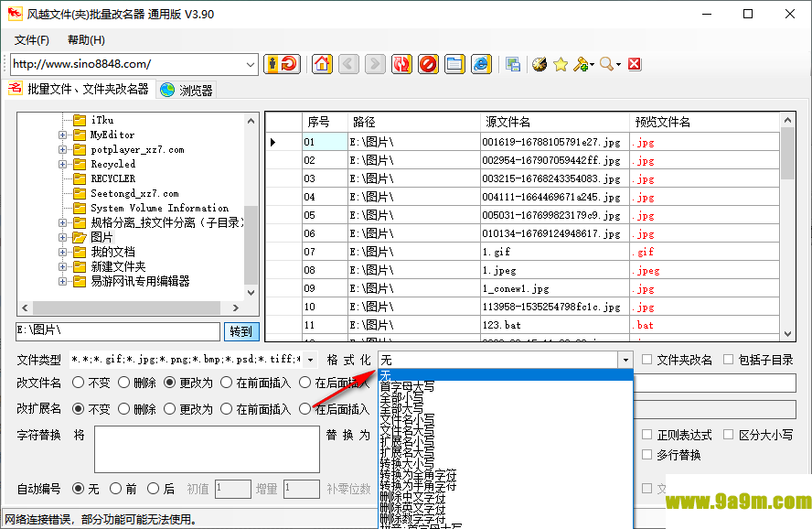This screenshot has height=529, width=812.
Task: Click the hammer with plus icon
Action: pyautogui.click(x=581, y=64)
